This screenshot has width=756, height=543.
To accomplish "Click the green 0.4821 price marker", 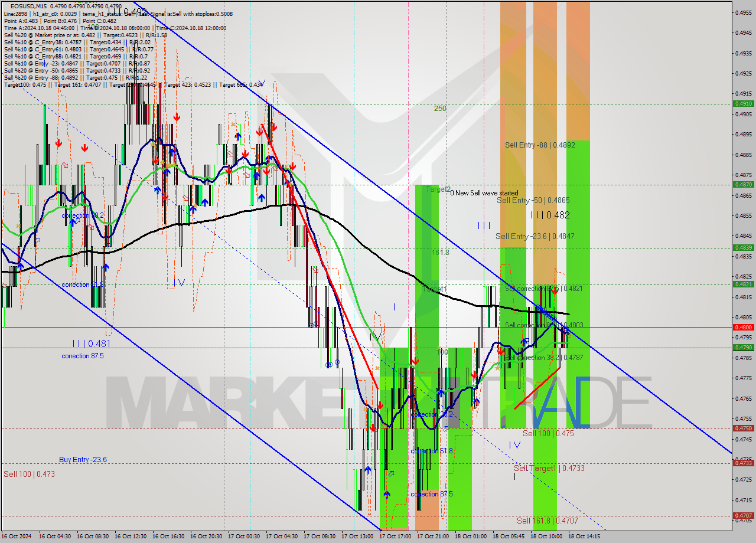I will [x=743, y=284].
